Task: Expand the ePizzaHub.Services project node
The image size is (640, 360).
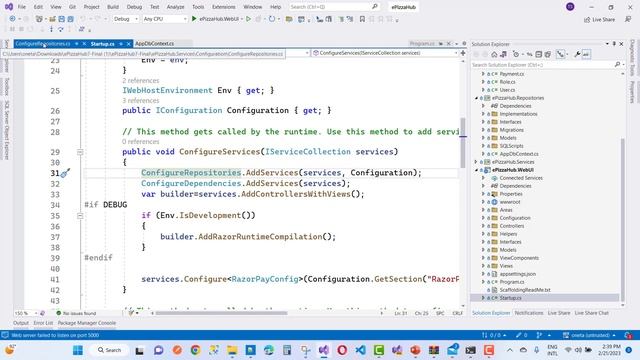Action: pyautogui.click(x=476, y=162)
